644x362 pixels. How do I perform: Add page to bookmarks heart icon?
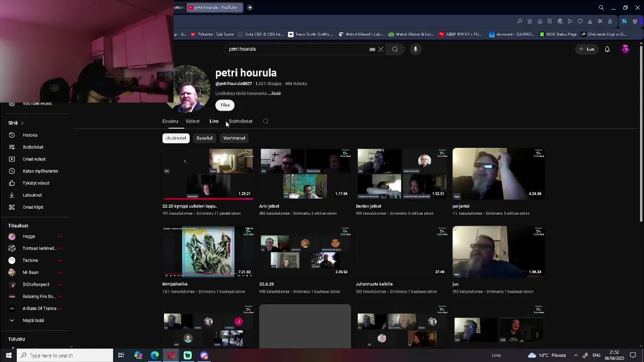click(x=580, y=21)
